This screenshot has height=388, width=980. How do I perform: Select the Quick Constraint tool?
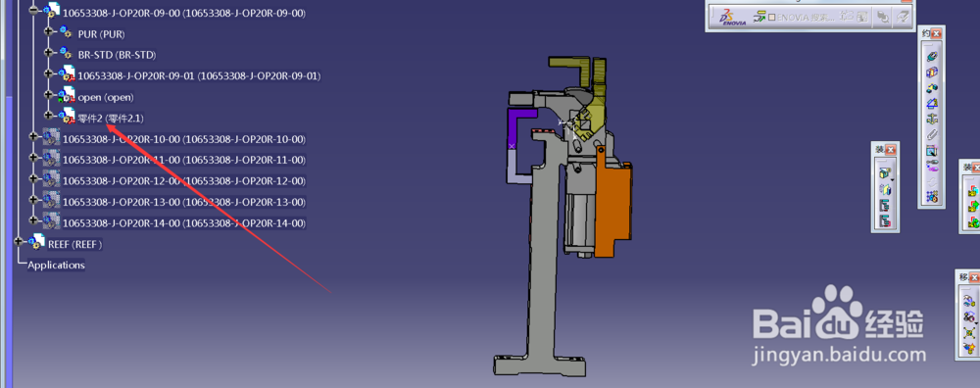click(932, 150)
